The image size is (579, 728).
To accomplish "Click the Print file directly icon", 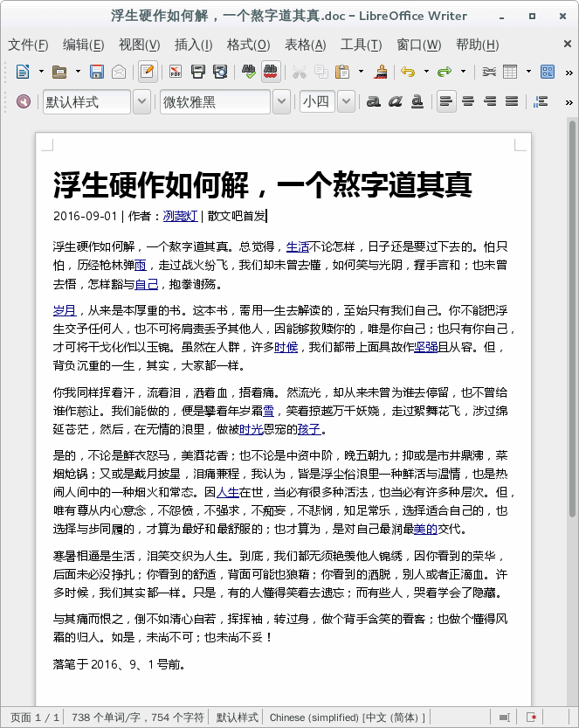I will 198,72.
